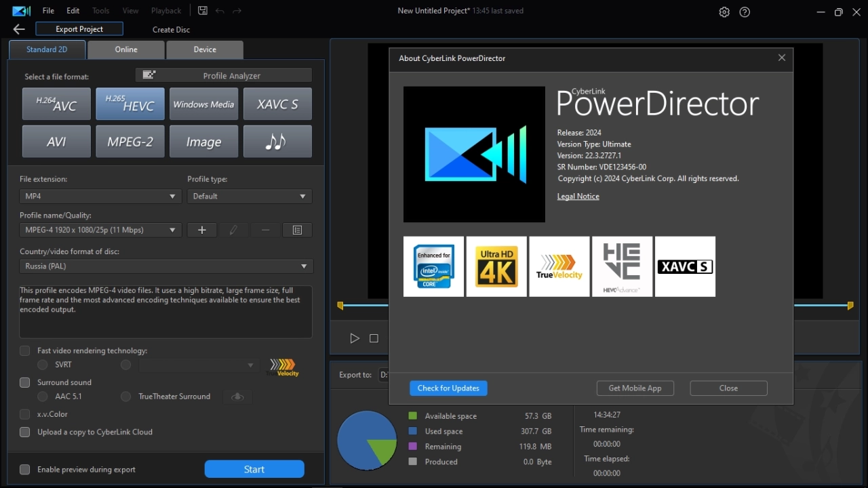This screenshot has height=488, width=868.
Task: Enable Upload a copy to CyberLink Cloud
Action: (25, 432)
